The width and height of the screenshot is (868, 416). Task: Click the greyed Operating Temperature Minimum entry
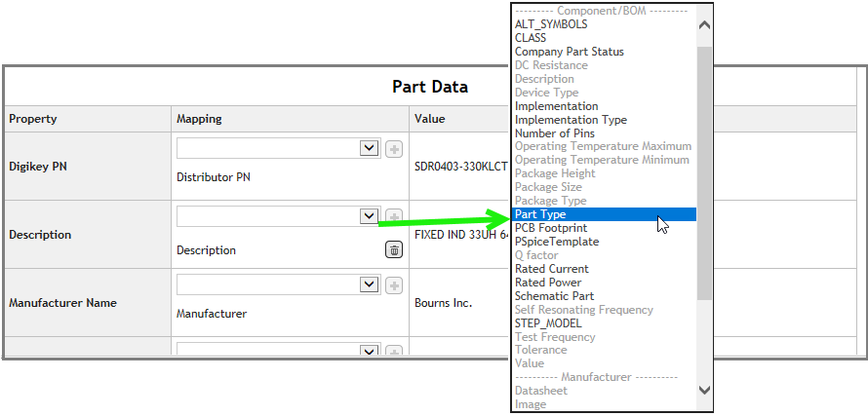pyautogui.click(x=603, y=160)
